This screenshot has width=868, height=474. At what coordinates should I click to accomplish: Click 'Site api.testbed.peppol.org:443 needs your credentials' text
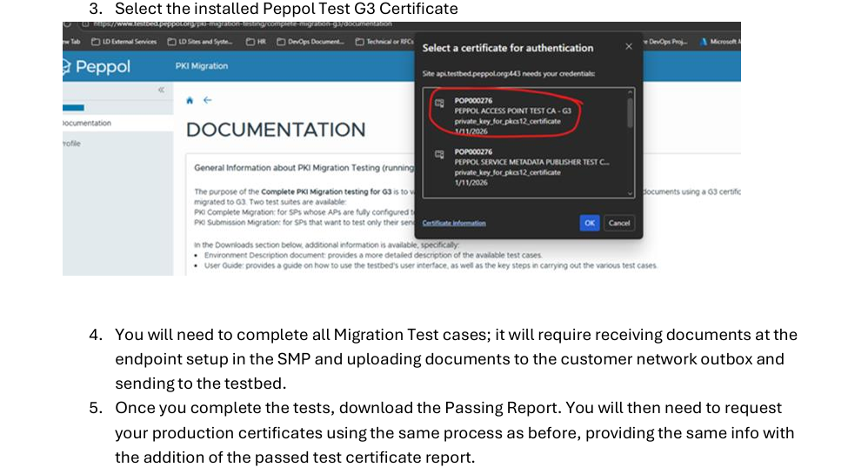509,74
